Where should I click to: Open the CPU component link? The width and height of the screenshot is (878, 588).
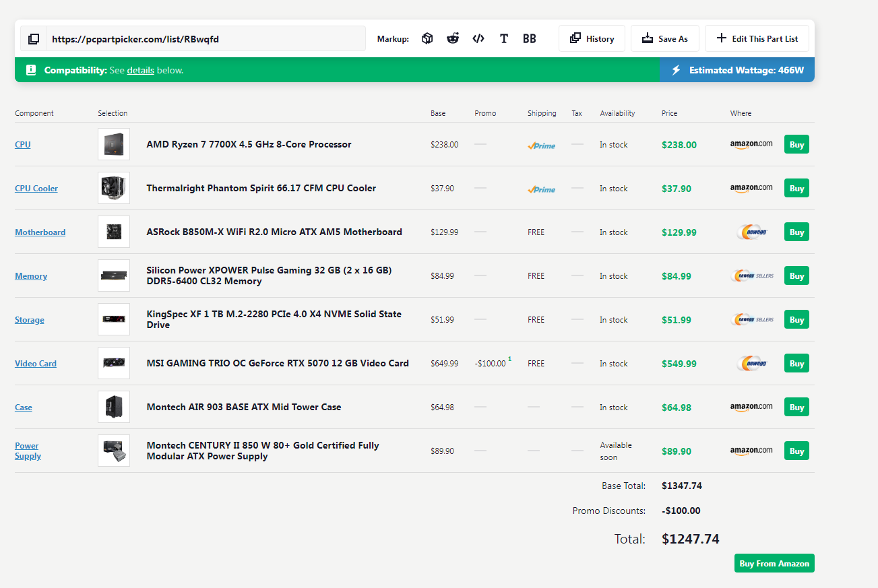(23, 145)
